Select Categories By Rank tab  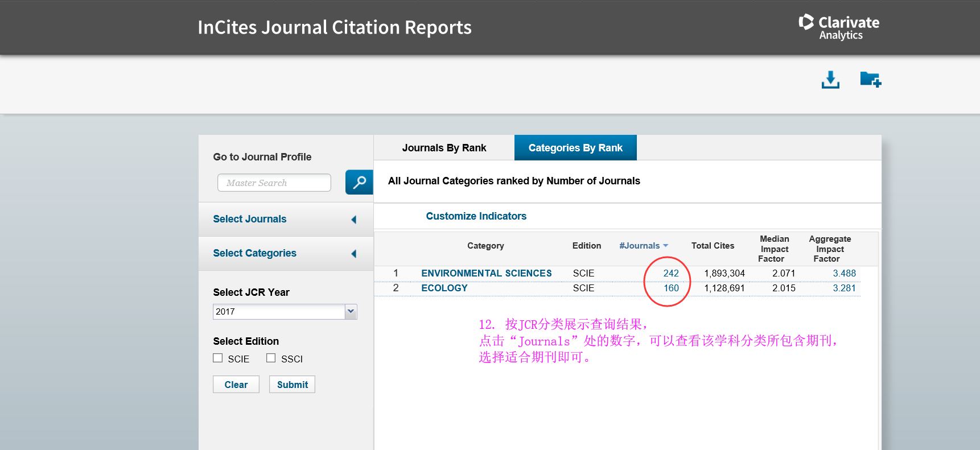pos(575,148)
